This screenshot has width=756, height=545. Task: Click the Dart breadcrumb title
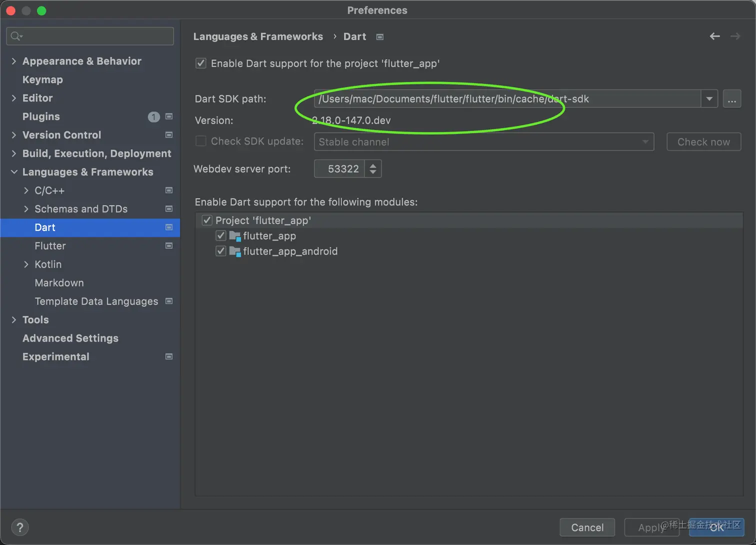(x=355, y=36)
